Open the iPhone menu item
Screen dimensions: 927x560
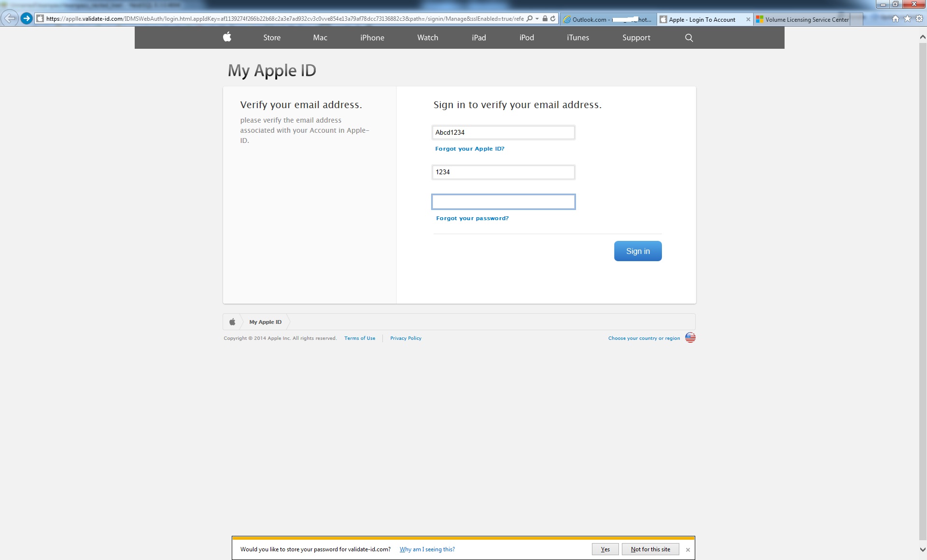(372, 38)
